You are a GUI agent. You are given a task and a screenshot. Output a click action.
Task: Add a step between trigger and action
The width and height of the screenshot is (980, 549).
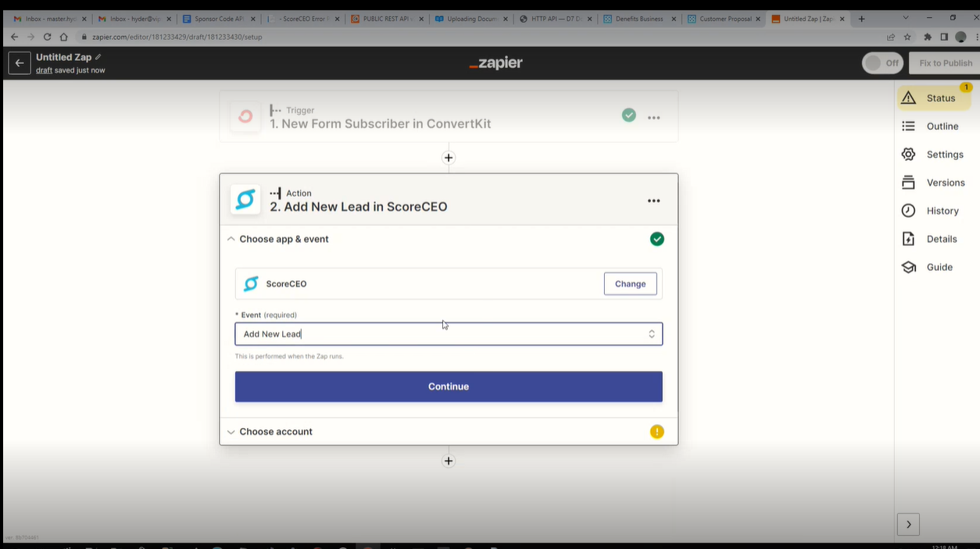(449, 158)
